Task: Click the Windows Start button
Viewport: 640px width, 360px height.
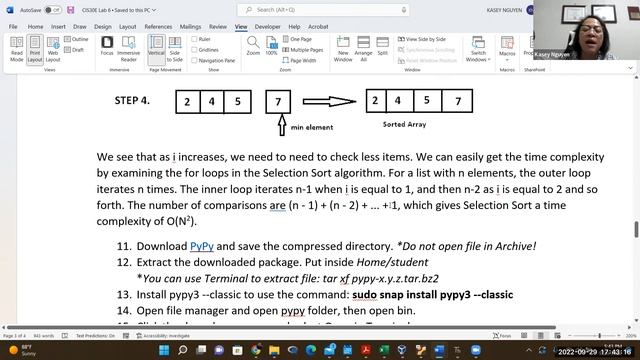Action: [164, 350]
